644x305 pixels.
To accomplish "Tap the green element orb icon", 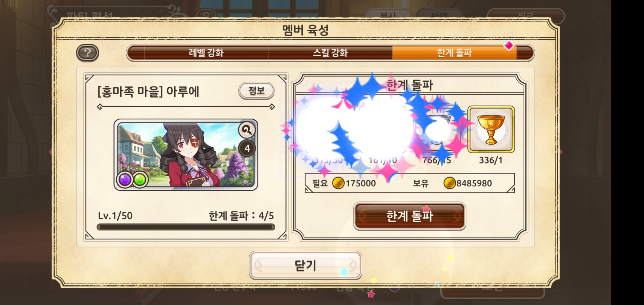I will coord(140,180).
